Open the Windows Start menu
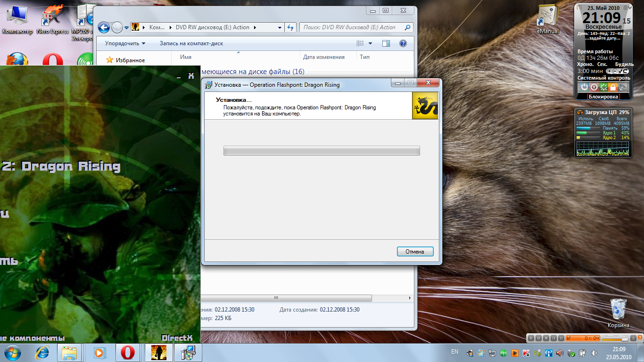 pos(13,353)
